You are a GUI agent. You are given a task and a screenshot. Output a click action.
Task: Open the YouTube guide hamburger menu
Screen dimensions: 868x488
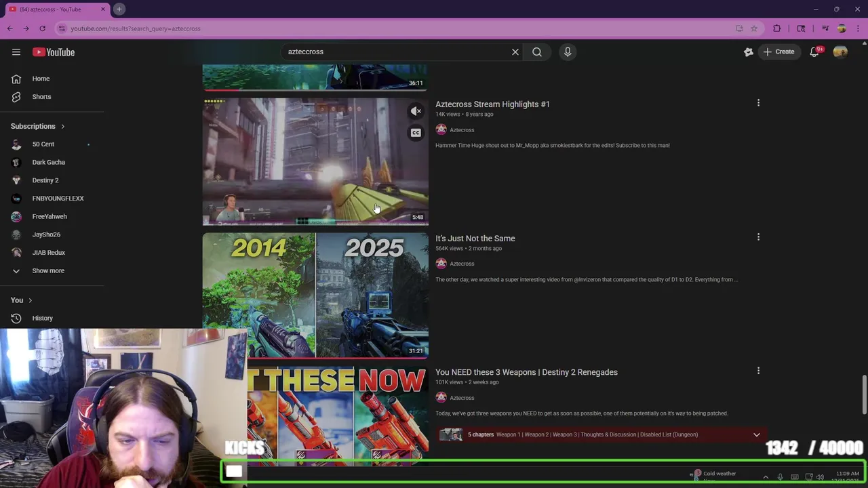[x=16, y=52]
